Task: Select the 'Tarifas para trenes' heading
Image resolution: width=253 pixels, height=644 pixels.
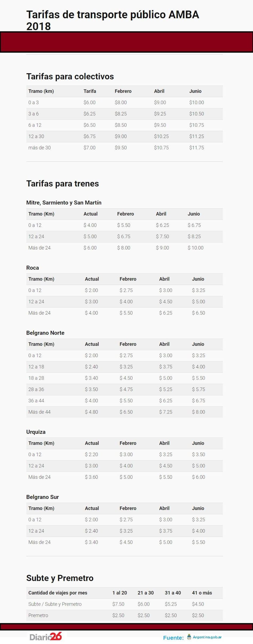Action: click(63, 184)
